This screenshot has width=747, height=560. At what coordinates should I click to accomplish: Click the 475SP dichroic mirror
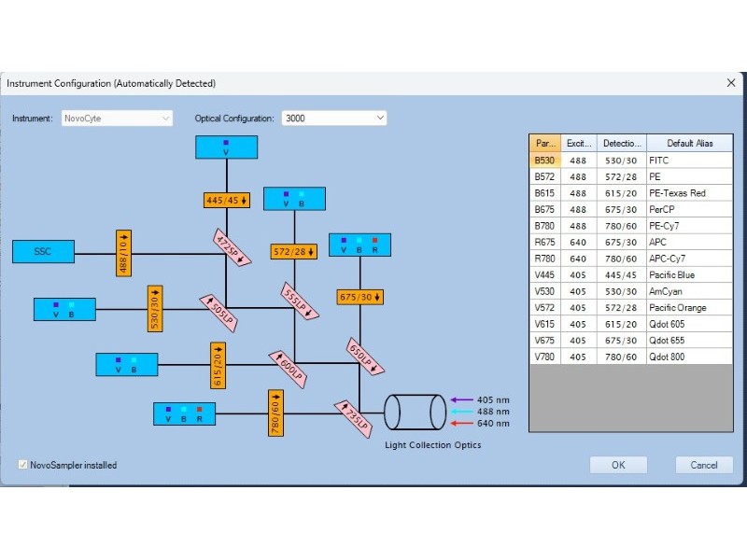pyautogui.click(x=233, y=247)
